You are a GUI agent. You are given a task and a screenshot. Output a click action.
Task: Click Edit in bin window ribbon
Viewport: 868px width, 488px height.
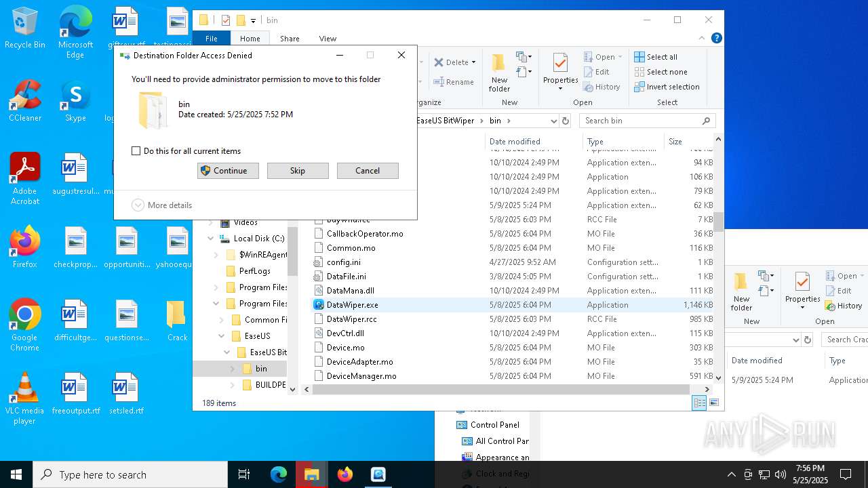coord(596,72)
